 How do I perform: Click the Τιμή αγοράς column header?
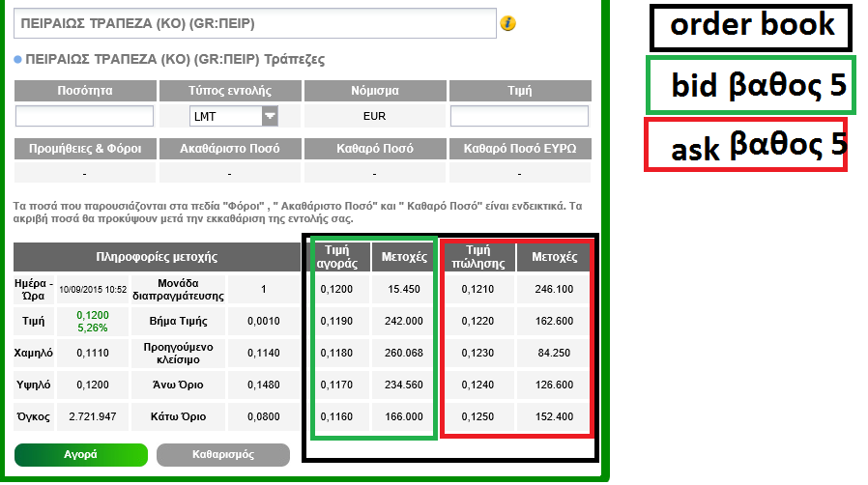pyautogui.click(x=336, y=257)
